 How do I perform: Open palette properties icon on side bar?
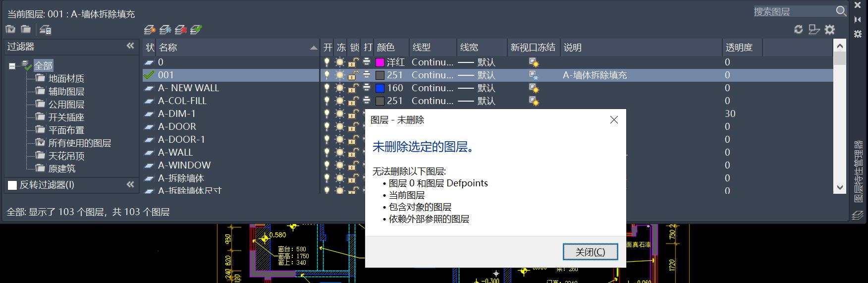pyautogui.click(x=858, y=34)
